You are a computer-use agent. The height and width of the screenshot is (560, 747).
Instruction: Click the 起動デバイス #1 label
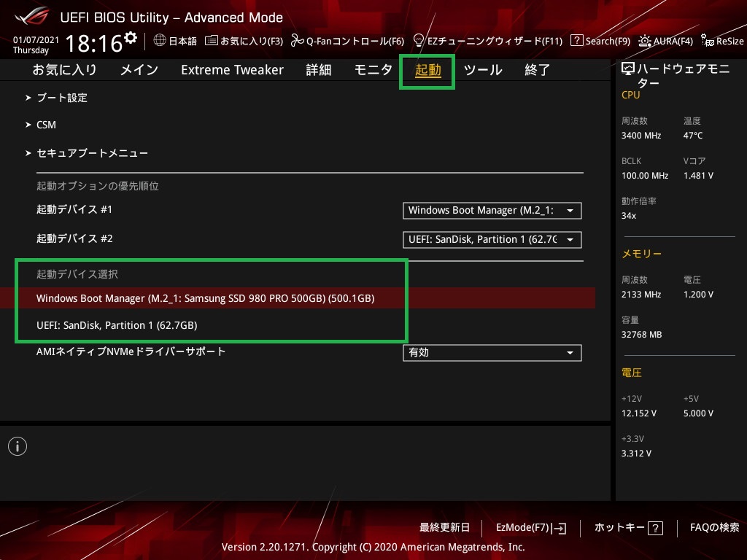pyautogui.click(x=74, y=209)
